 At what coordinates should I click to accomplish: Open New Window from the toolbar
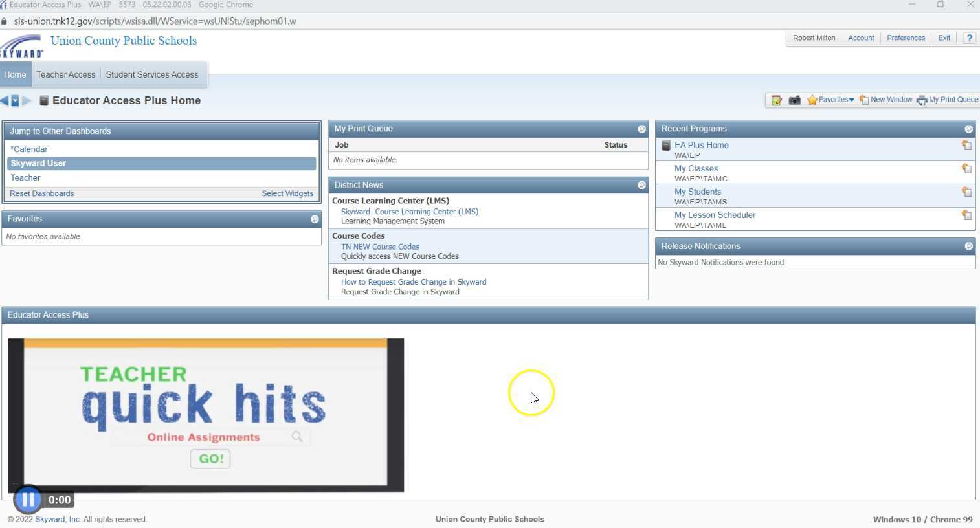click(x=885, y=100)
